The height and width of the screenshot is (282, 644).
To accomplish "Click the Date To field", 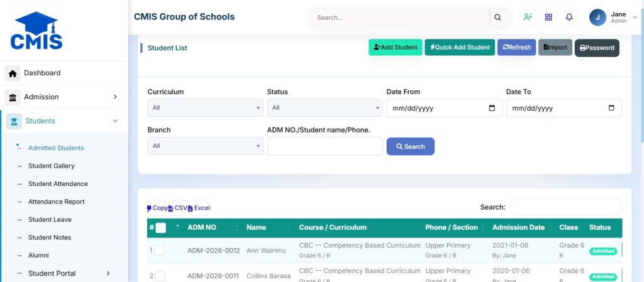I will [x=563, y=108].
